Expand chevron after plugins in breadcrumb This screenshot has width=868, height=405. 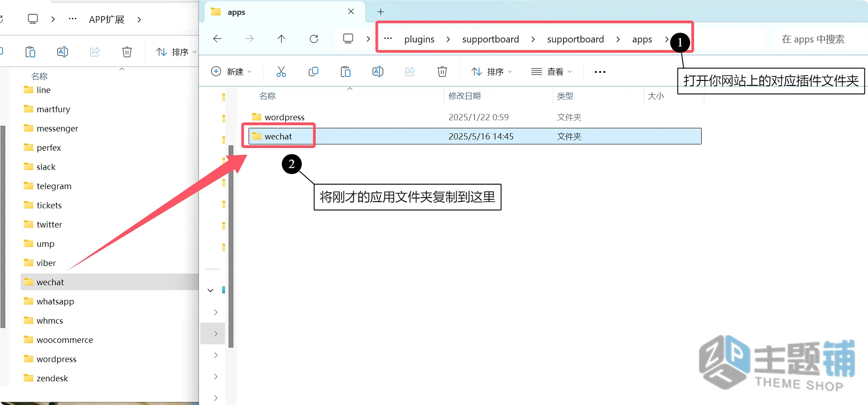coord(448,39)
